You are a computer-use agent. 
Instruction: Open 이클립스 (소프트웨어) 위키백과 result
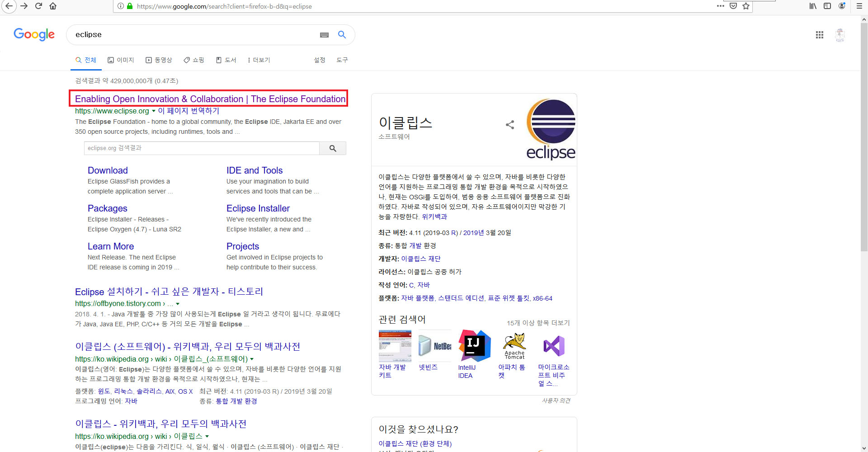pyautogui.click(x=188, y=347)
